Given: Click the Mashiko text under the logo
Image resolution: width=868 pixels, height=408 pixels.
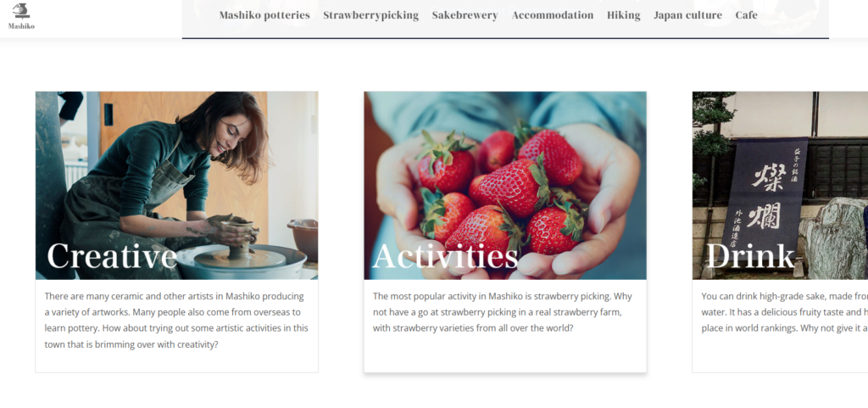Looking at the screenshot, I should tap(21, 26).
